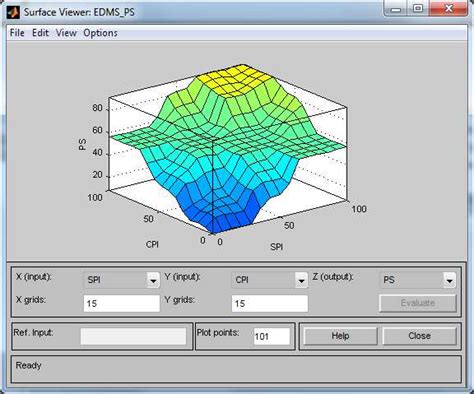Open the Options menu
474x394 pixels.
[100, 33]
